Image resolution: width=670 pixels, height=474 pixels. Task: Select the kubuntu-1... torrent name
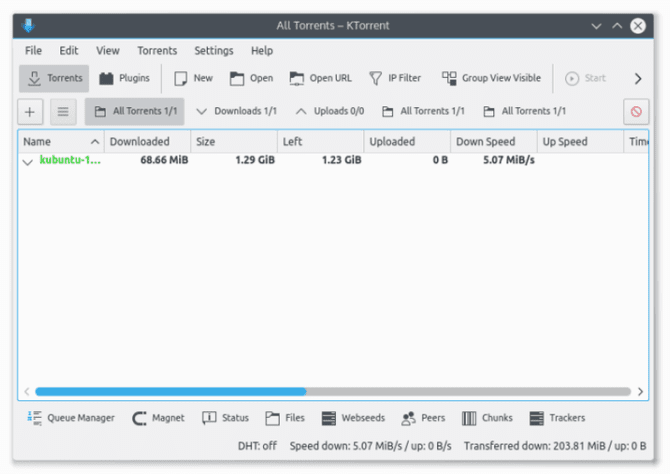click(x=71, y=160)
